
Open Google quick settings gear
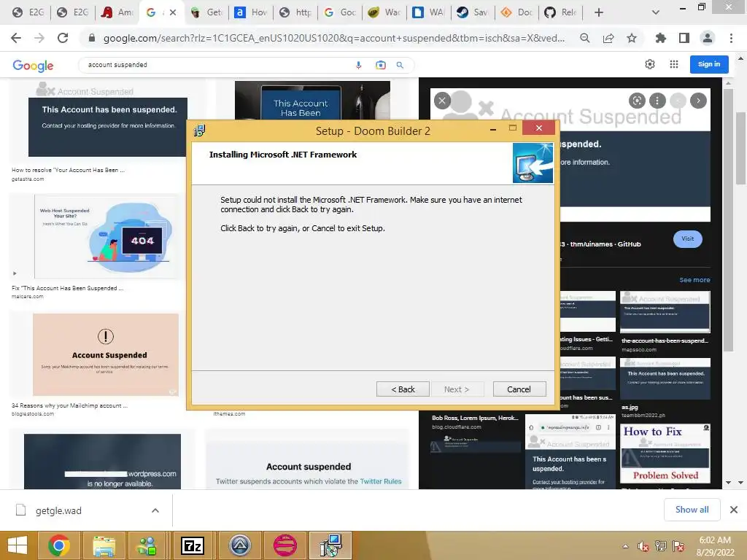pos(650,64)
